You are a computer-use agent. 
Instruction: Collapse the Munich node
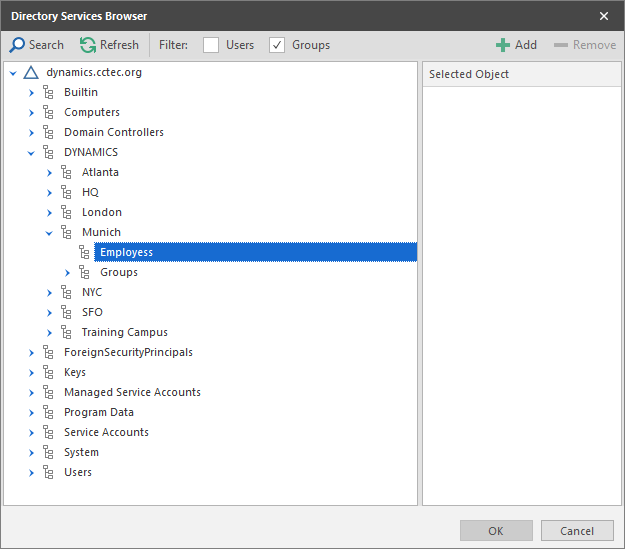[49, 233]
